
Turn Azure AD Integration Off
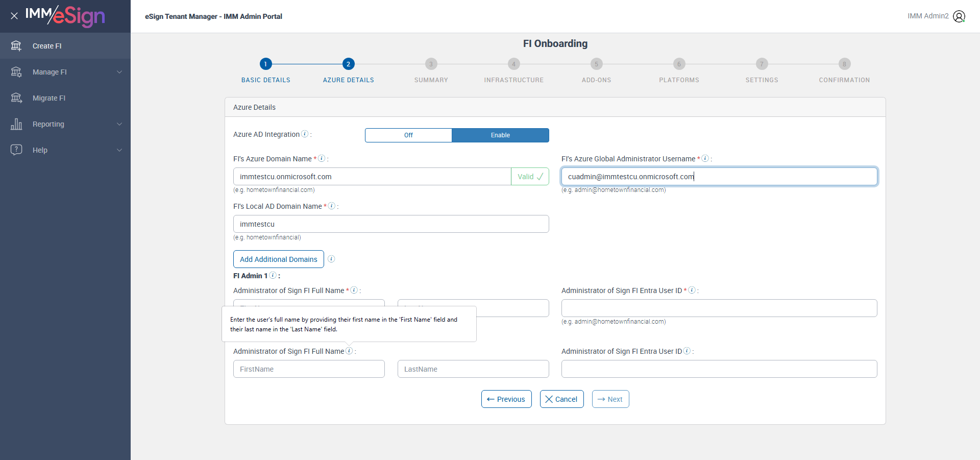408,135
